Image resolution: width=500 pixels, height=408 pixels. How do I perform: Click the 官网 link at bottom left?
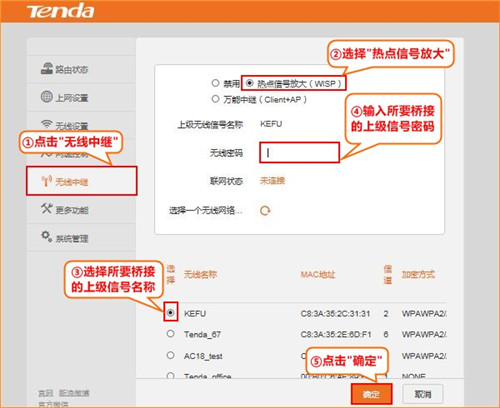(46, 393)
